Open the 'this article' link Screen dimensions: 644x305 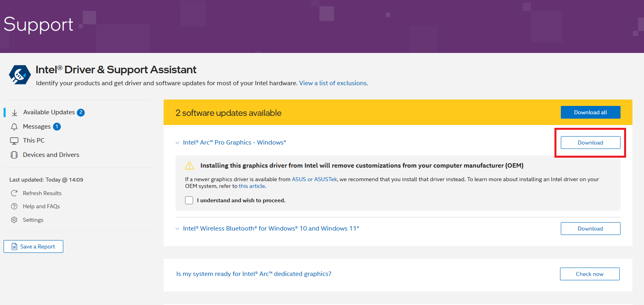point(252,186)
